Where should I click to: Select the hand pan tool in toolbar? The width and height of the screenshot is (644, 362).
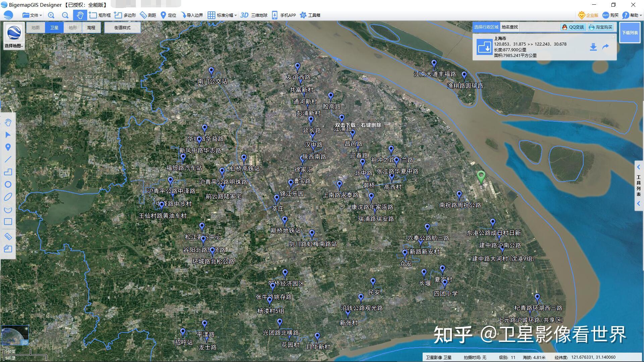tap(80, 15)
